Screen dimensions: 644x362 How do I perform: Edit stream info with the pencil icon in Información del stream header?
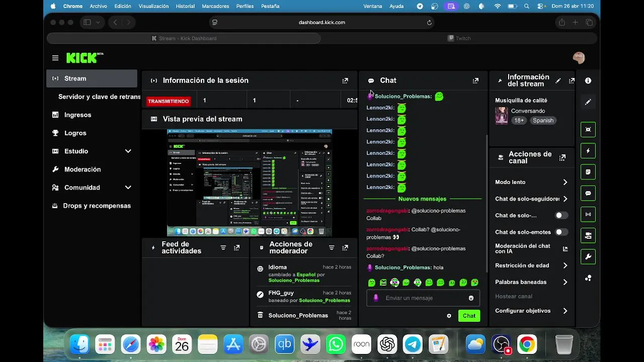pyautogui.click(x=558, y=80)
